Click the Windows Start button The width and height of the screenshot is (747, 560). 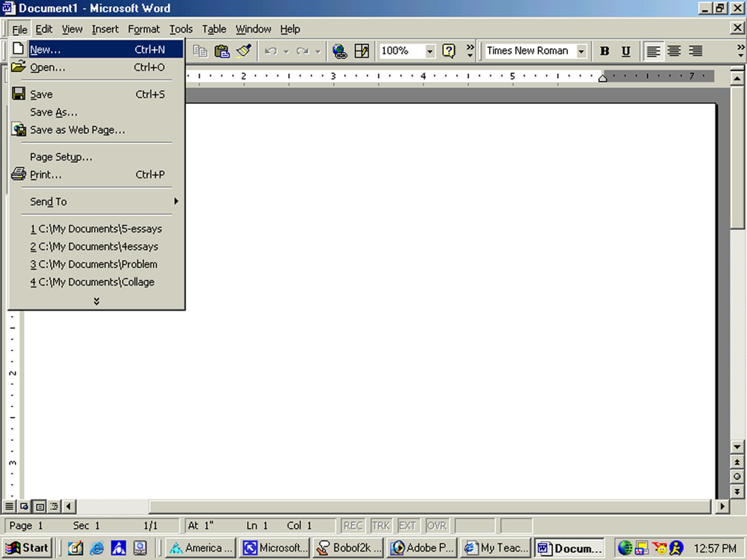click(x=27, y=548)
